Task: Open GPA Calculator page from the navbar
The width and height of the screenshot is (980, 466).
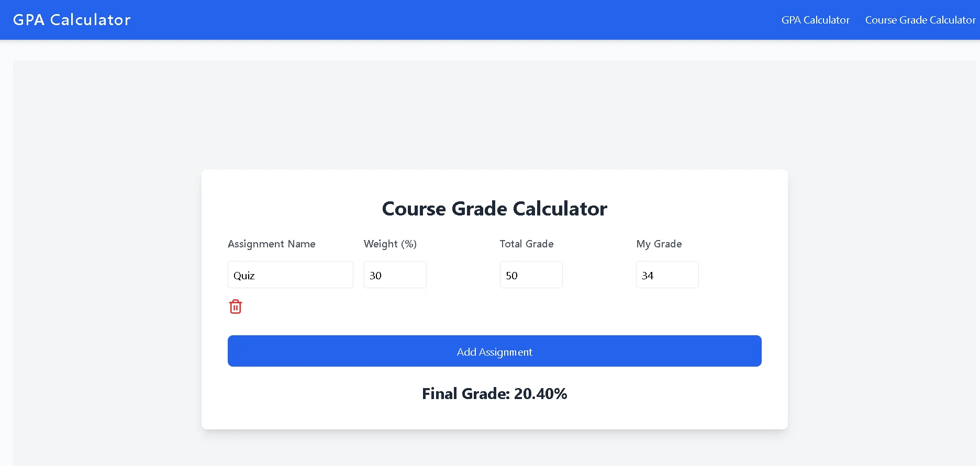Action: 815,20
